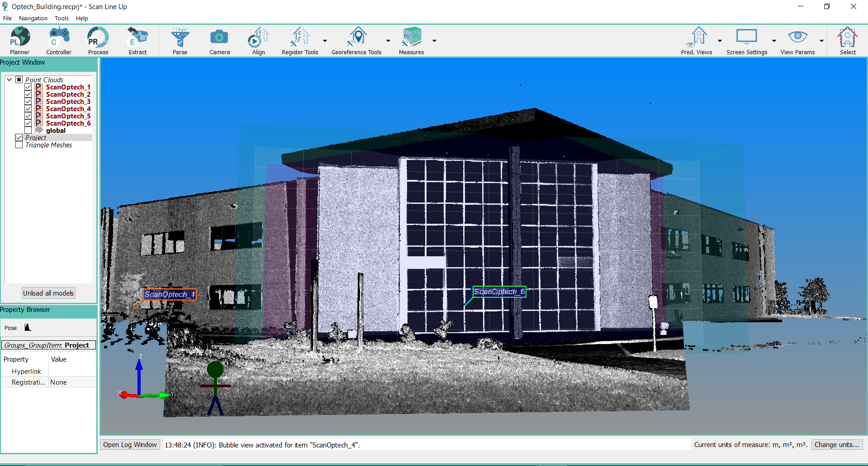
Task: Enable the global point cloud checkbox
Action: [x=28, y=131]
